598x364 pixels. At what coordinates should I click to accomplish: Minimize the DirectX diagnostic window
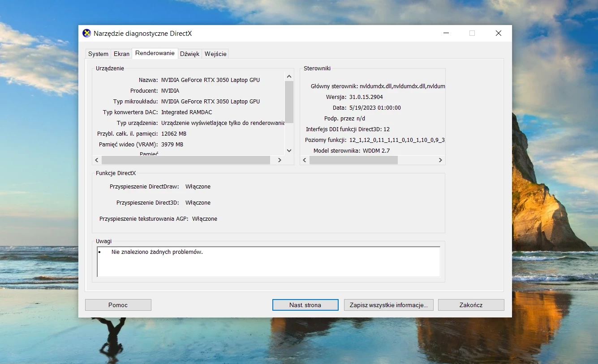[446, 33]
